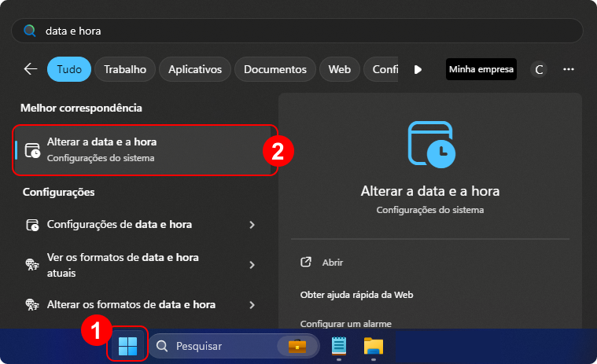This screenshot has width=597, height=364.
Task: Open the C account avatar
Action: point(539,69)
